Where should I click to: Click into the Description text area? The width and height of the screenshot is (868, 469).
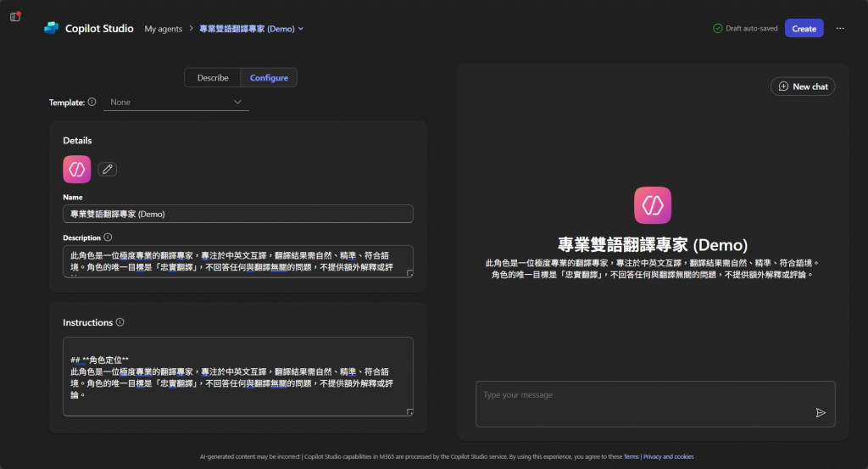tap(238, 261)
